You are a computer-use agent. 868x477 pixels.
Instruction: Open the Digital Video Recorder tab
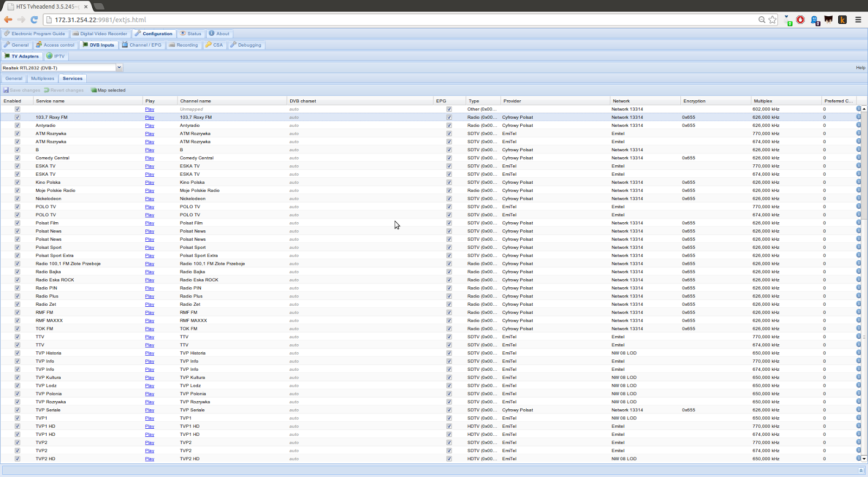point(100,34)
